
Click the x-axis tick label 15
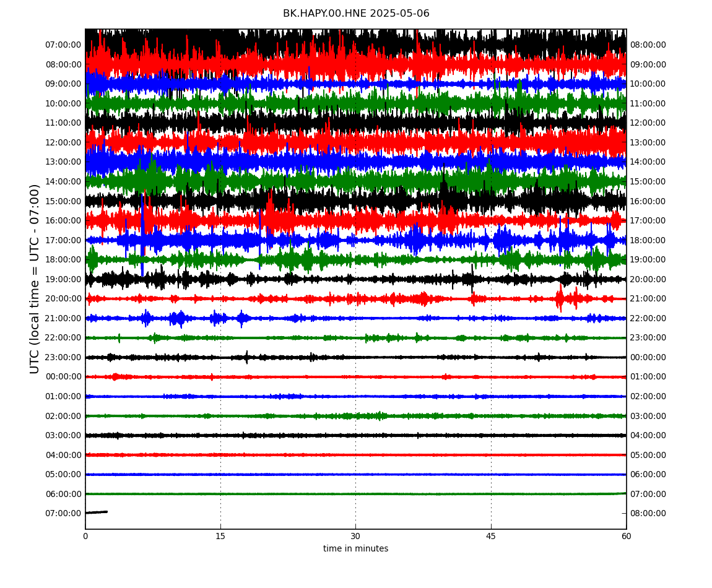click(220, 536)
